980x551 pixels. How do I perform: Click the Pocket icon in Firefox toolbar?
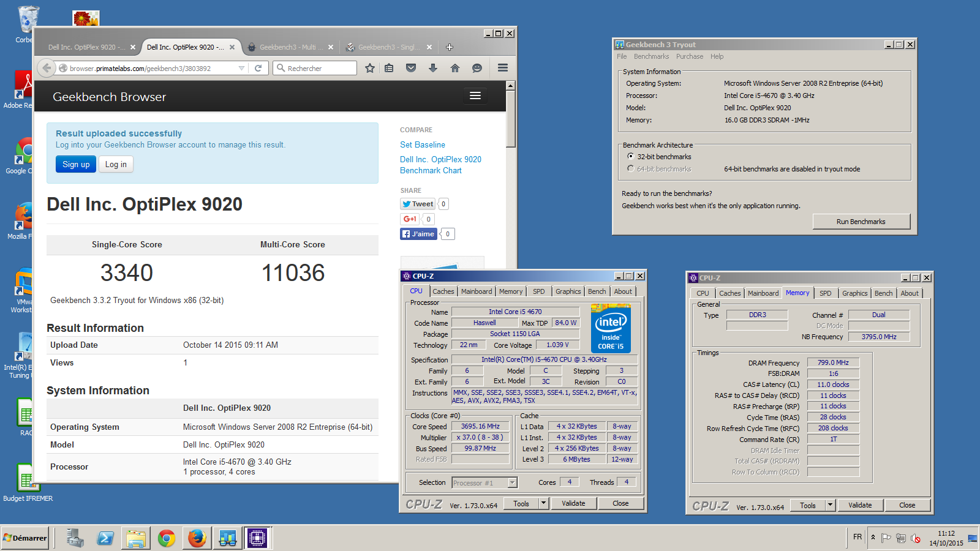pyautogui.click(x=411, y=68)
